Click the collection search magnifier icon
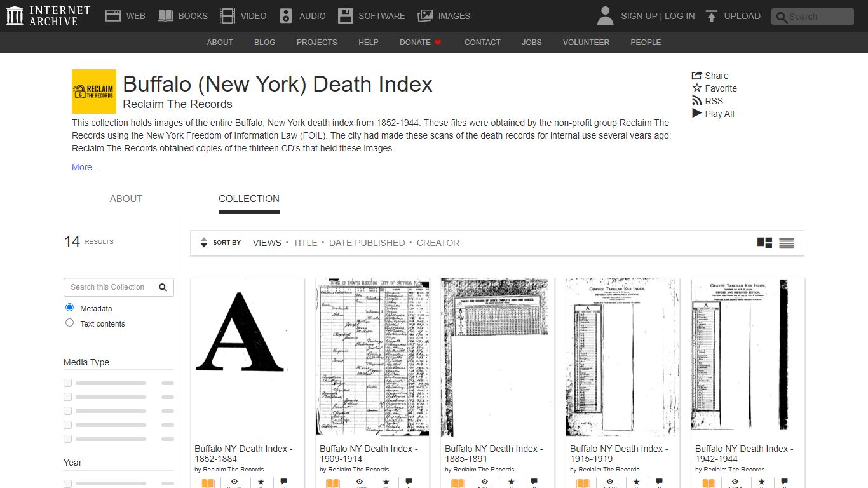868x488 pixels. tap(163, 287)
